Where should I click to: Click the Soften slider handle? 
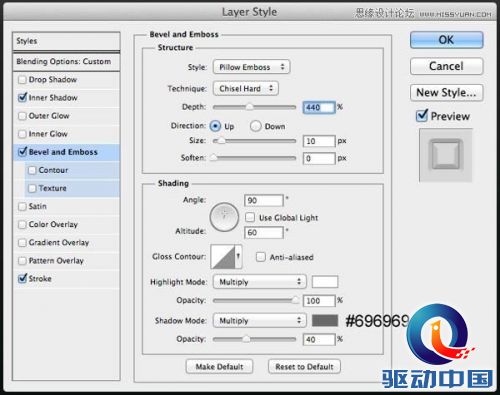pyautogui.click(x=214, y=158)
